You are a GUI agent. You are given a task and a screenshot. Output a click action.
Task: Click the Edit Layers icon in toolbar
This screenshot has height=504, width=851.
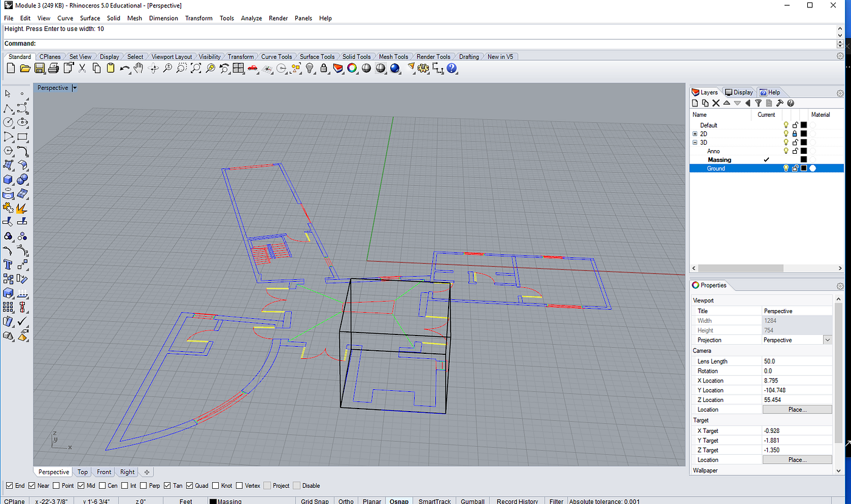[338, 69]
